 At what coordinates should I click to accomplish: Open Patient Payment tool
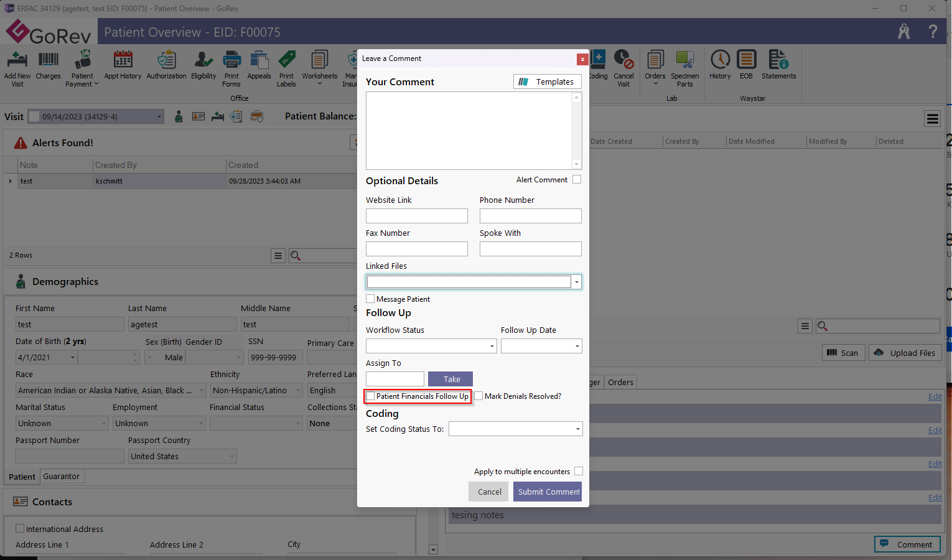tap(82, 68)
